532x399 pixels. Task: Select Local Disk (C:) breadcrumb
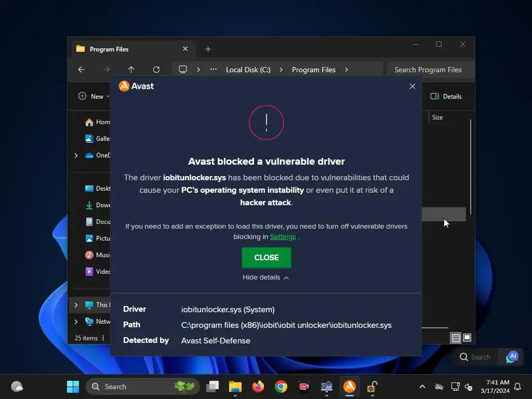tap(248, 70)
